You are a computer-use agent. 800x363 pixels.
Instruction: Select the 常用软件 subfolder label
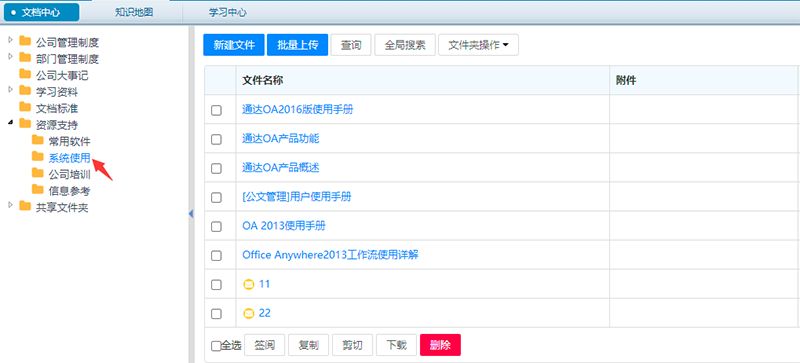click(69, 141)
